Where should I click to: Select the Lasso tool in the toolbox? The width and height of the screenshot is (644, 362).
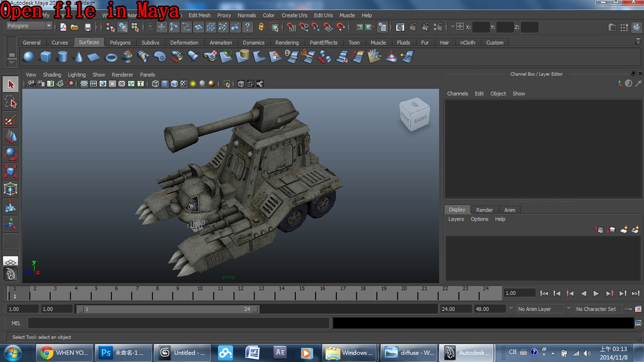pyautogui.click(x=11, y=102)
